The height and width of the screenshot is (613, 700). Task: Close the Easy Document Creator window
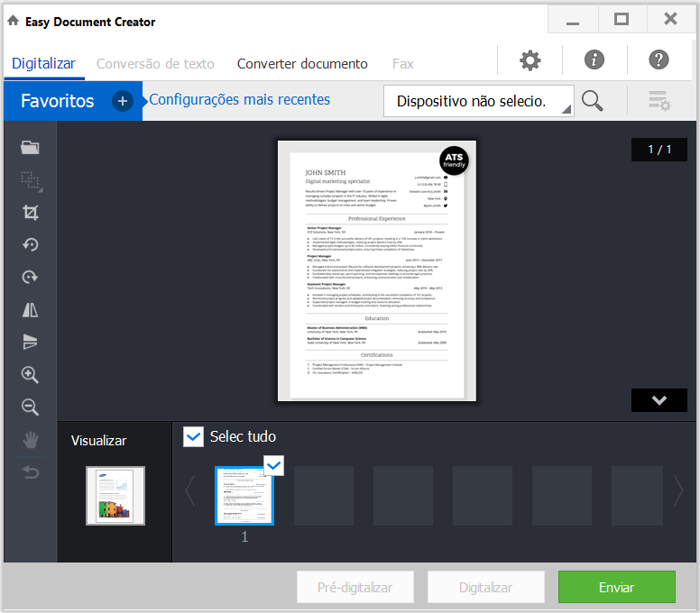[670, 19]
